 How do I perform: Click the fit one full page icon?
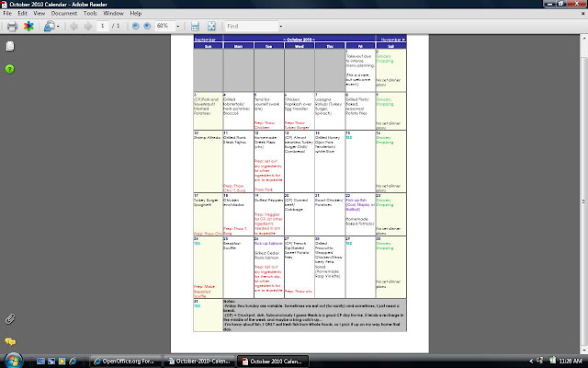tap(211, 27)
